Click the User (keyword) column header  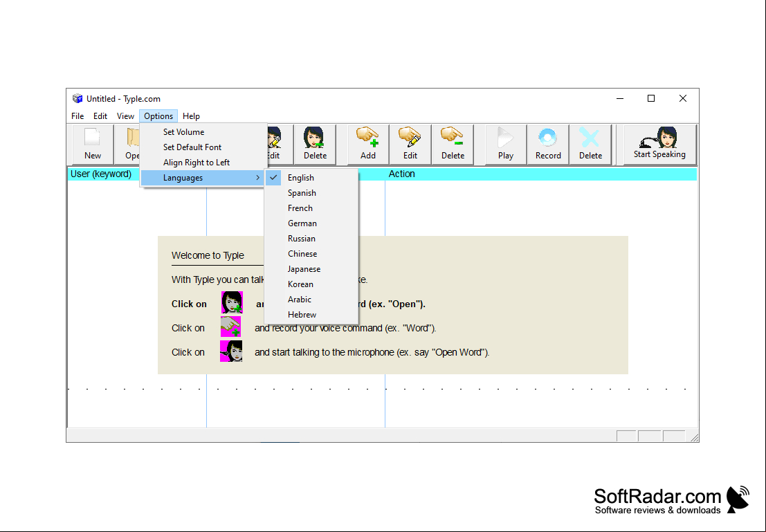pos(101,174)
